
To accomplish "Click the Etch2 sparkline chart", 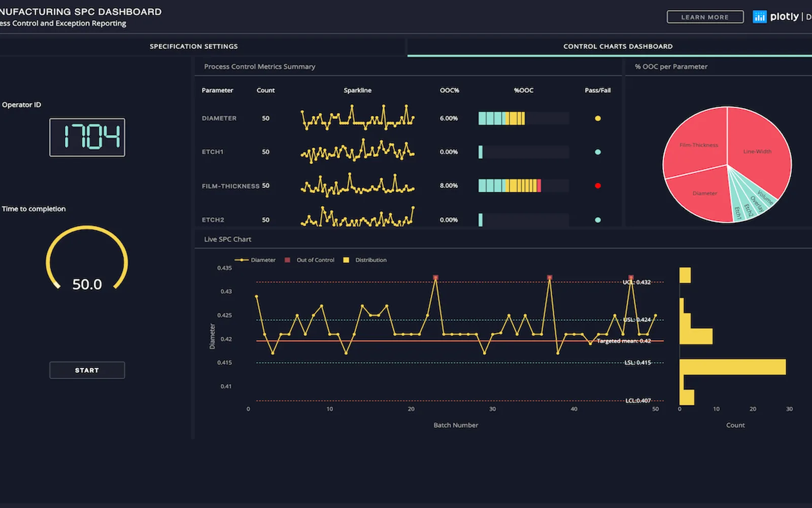I will (358, 217).
